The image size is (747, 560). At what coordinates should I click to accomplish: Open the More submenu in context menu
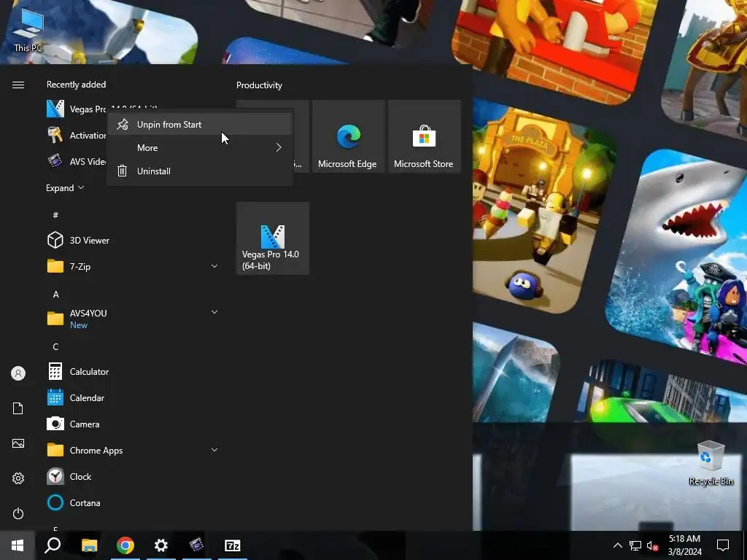coord(200,147)
